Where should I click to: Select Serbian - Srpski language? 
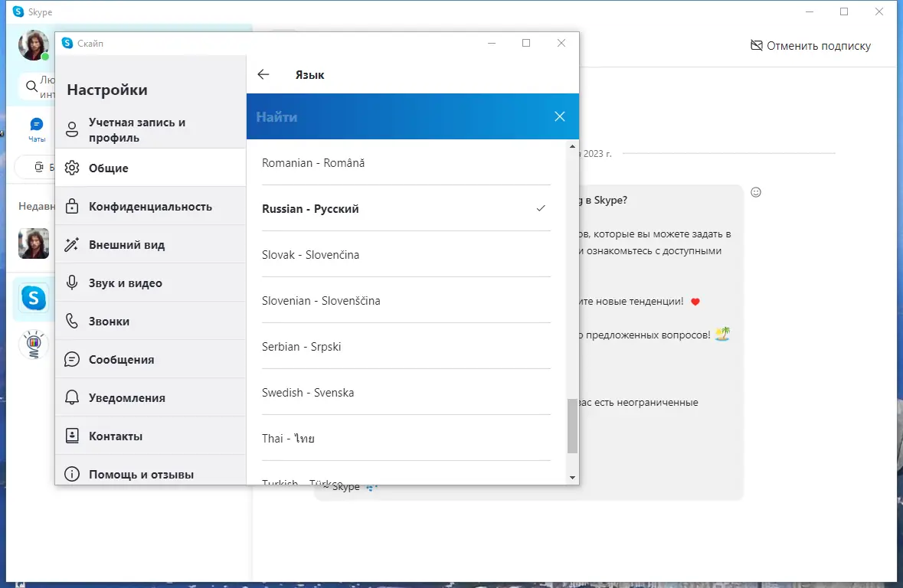[x=406, y=346]
